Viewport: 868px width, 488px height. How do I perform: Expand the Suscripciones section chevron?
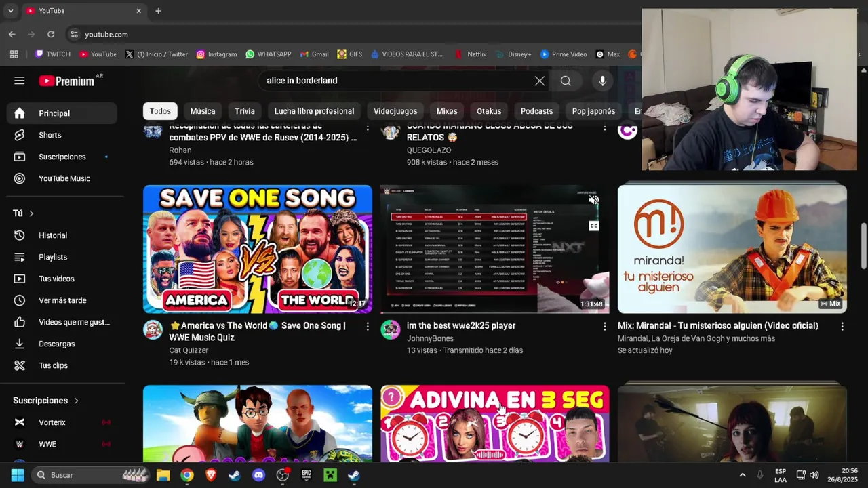(76, 401)
